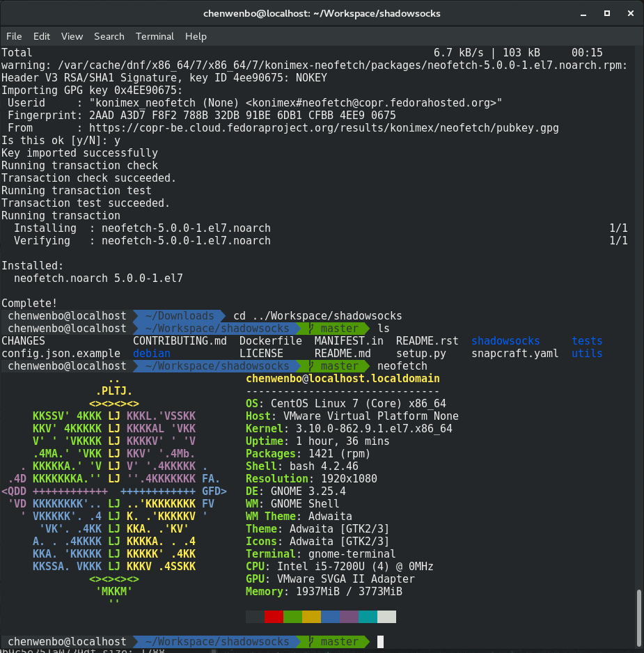Click the blue color block in neofetch palette
The height and width of the screenshot is (653, 644).
tap(330, 617)
